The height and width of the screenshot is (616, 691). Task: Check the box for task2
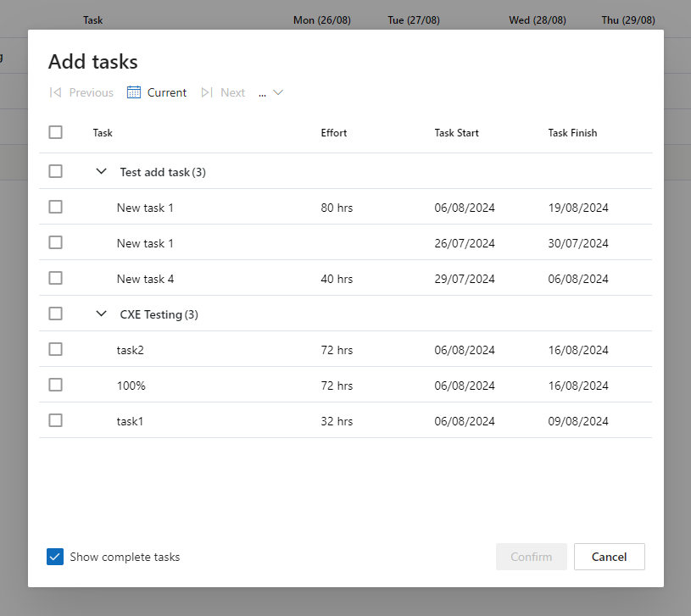[x=56, y=349]
